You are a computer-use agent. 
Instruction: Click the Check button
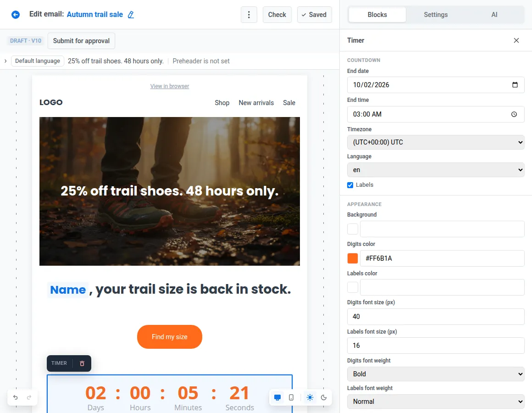(x=277, y=15)
